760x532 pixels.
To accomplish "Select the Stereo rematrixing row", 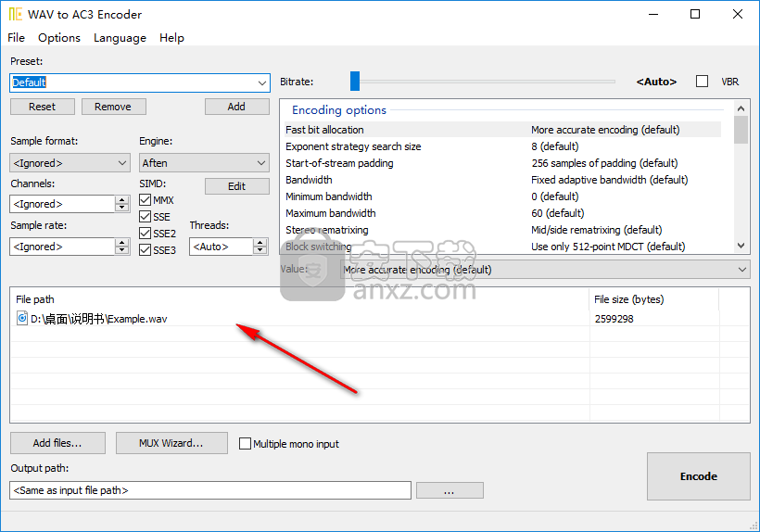I will click(502, 230).
